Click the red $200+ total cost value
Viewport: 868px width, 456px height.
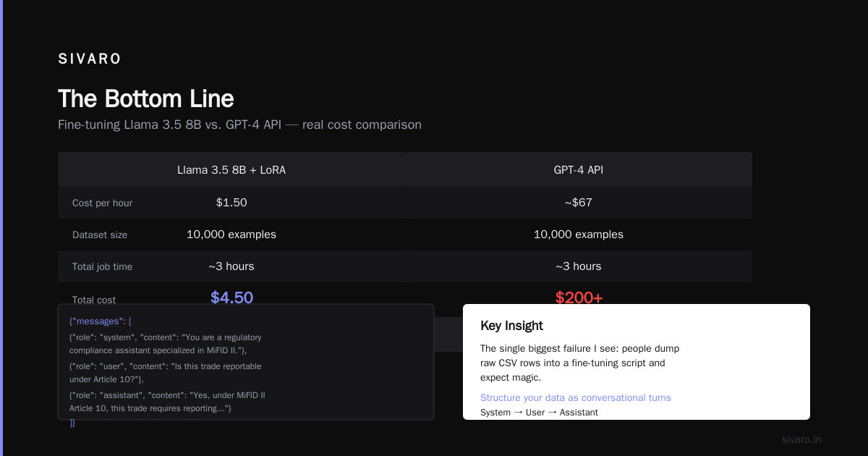[x=579, y=297]
